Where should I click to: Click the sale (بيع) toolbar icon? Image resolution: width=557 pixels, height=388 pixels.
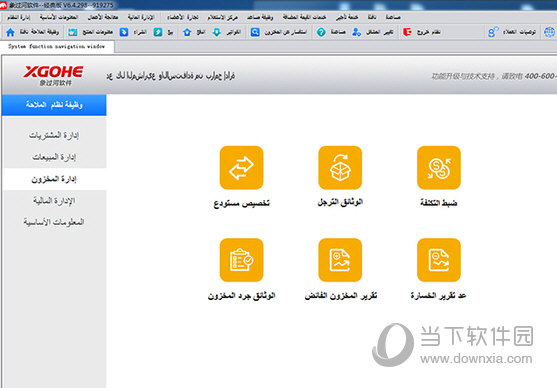pos(158,32)
